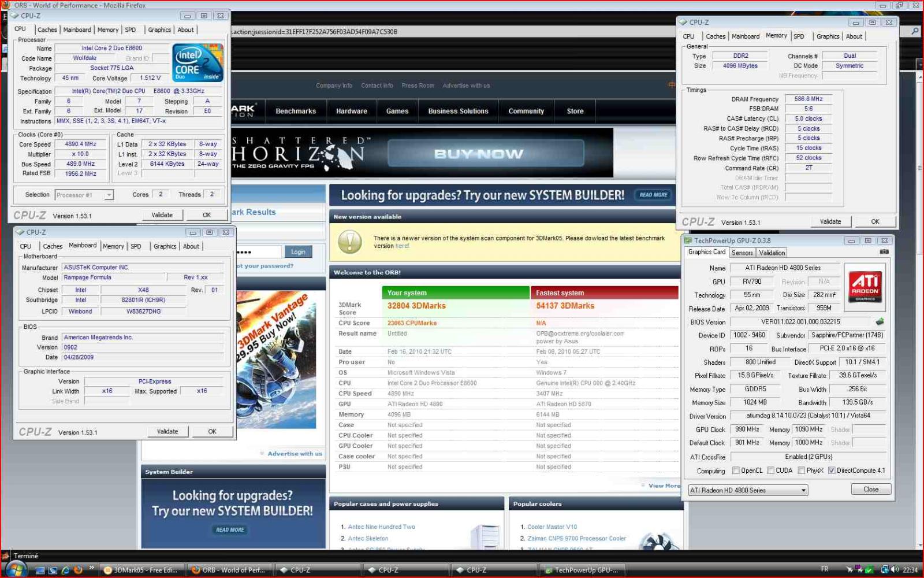Click the password field on the ORB login
Screen dimensions: 924x578
[x=258, y=252]
